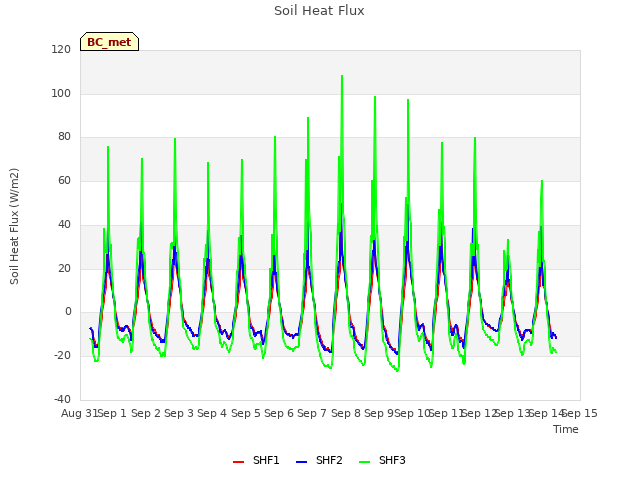This screenshot has height=480, width=640.
Task: Click the blue SHF2 legend color marker
Action: click(301, 462)
